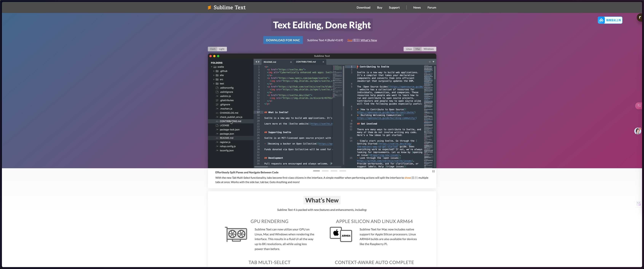This screenshot has height=269, width=644.
Task: Expand the site folder arrow
Action: click(x=214, y=75)
